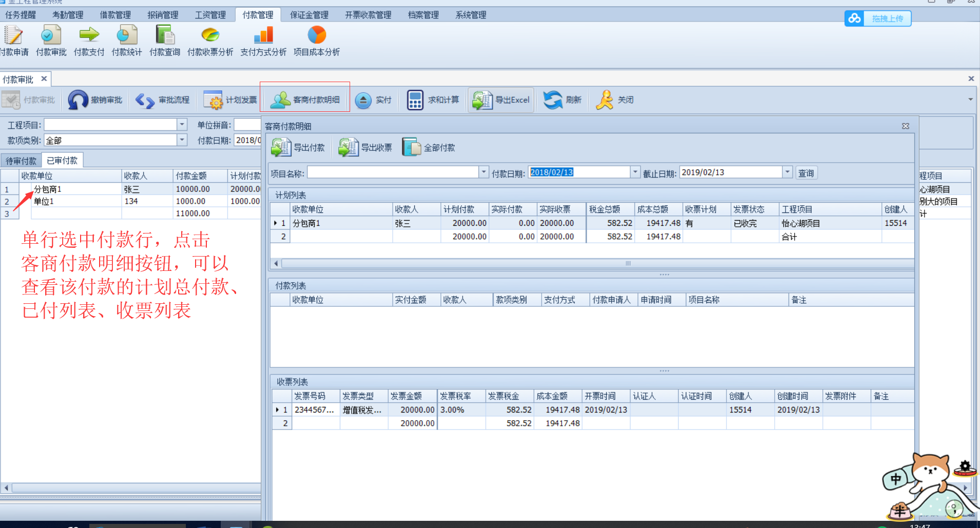Click the 求和计算 calculator button
This screenshot has width=980, height=528.
point(433,100)
